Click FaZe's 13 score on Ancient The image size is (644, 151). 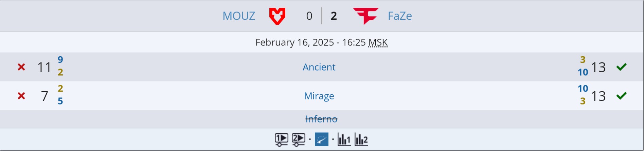(598, 67)
